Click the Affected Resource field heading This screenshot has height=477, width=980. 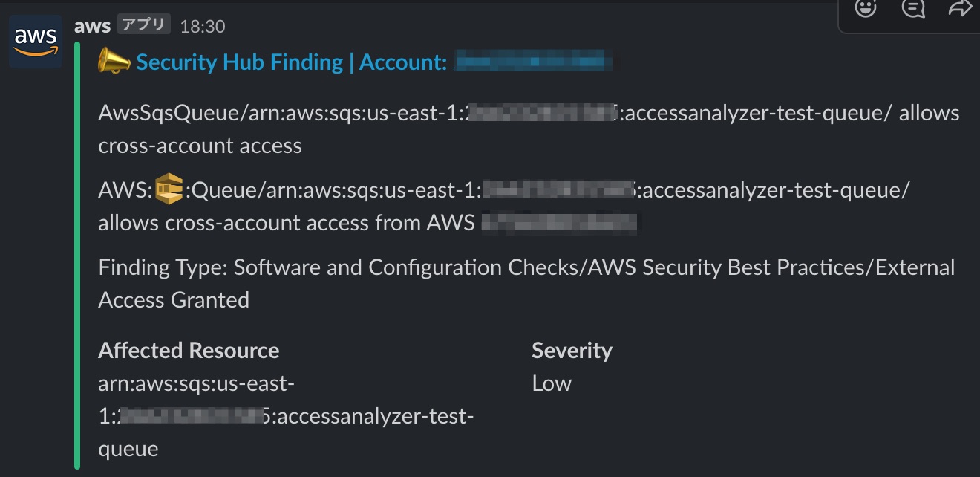click(x=189, y=351)
